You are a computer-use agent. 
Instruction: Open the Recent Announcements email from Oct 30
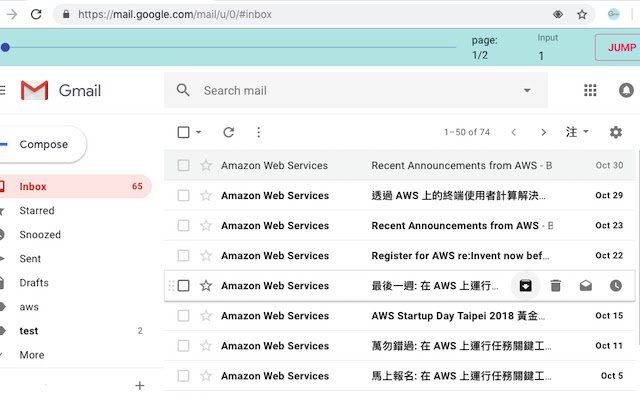(x=400, y=165)
